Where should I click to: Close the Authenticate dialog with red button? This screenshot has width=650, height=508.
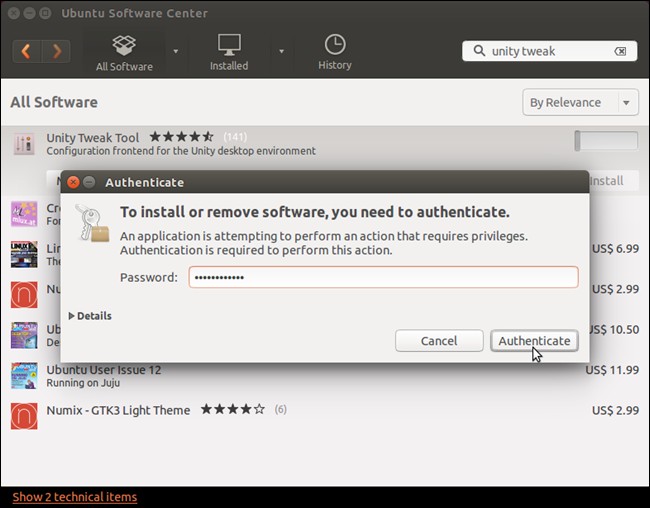[x=73, y=182]
